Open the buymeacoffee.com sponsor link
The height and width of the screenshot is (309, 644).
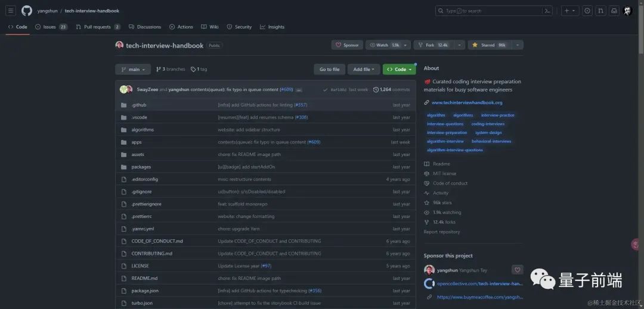(x=480, y=297)
